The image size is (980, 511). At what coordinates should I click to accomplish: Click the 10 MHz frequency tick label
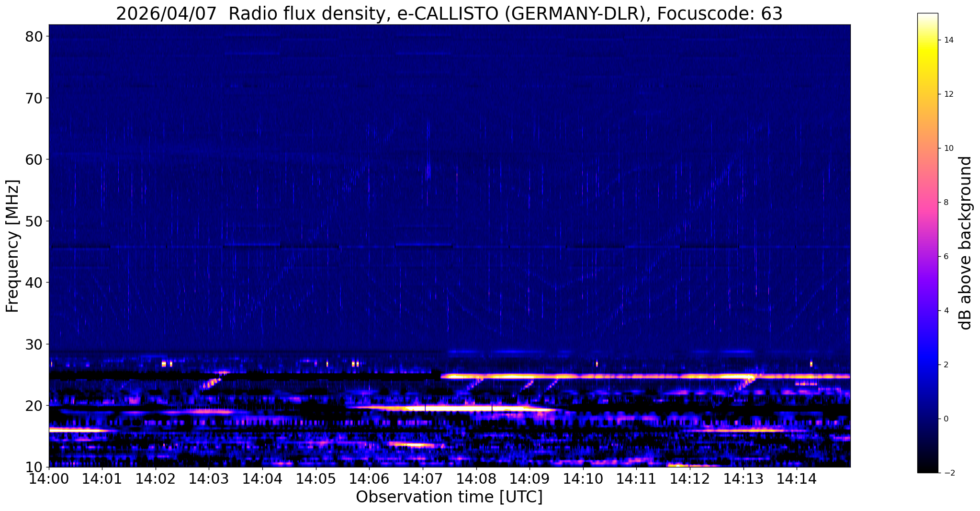point(34,467)
